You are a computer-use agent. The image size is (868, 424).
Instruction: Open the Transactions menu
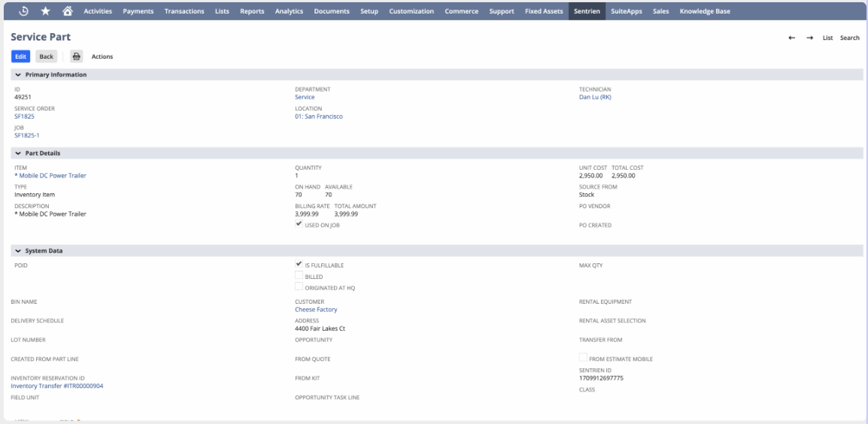click(184, 11)
